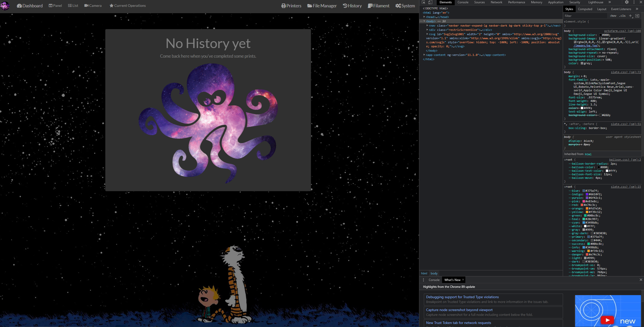Screen dimensions: 644x327
Task: Open Current Operations view
Action: (x=128, y=6)
